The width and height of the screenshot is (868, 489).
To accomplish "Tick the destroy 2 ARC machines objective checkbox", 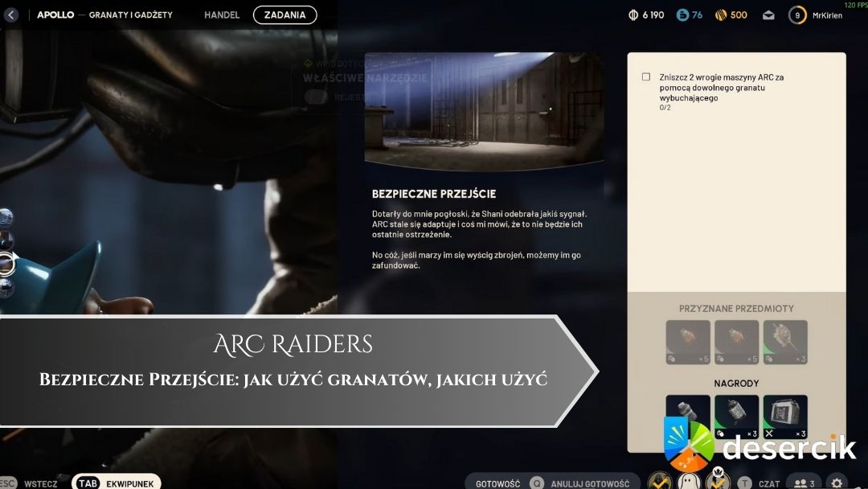I will (x=646, y=77).
